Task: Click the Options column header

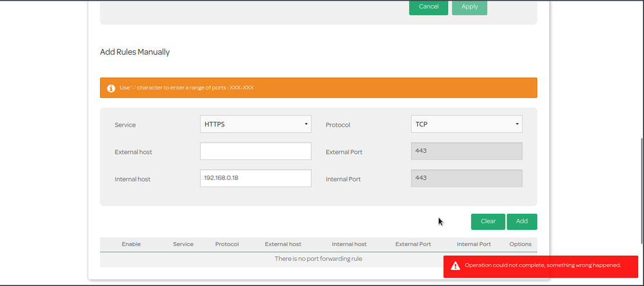Action: pyautogui.click(x=520, y=245)
